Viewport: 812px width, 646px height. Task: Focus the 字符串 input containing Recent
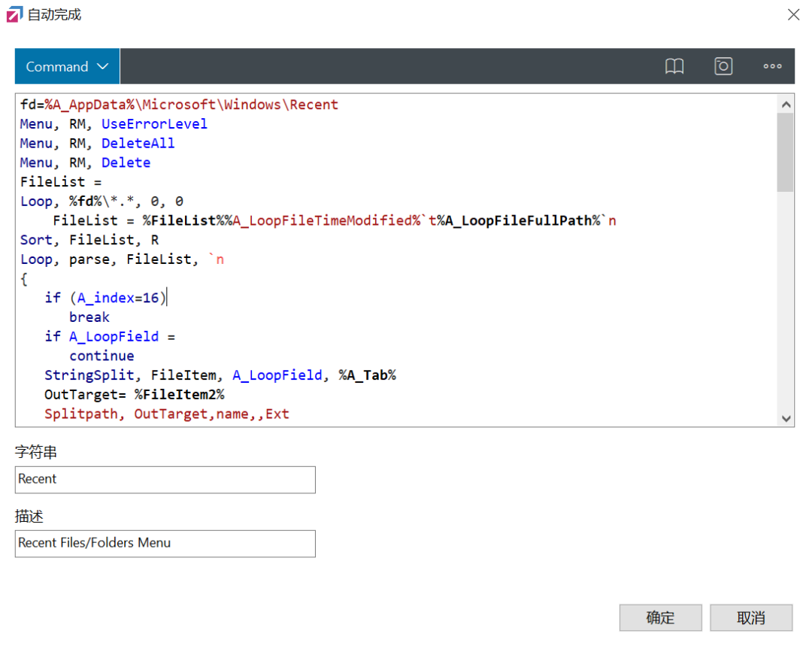coord(165,480)
